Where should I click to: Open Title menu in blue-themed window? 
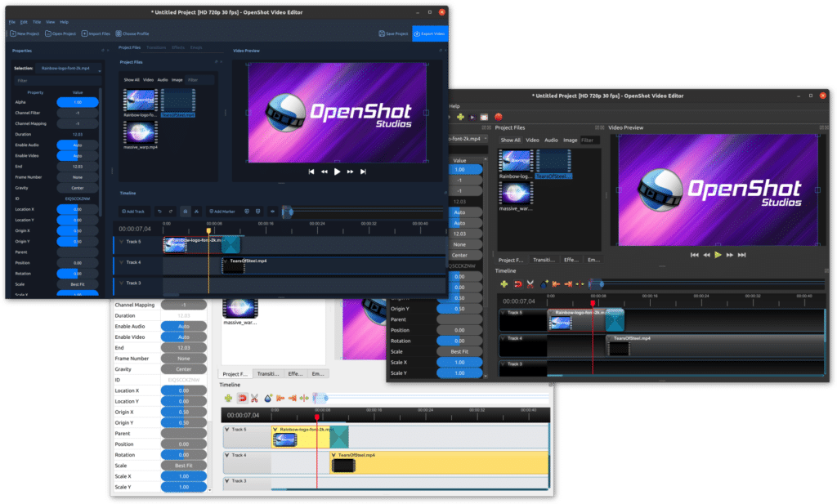coord(37,22)
